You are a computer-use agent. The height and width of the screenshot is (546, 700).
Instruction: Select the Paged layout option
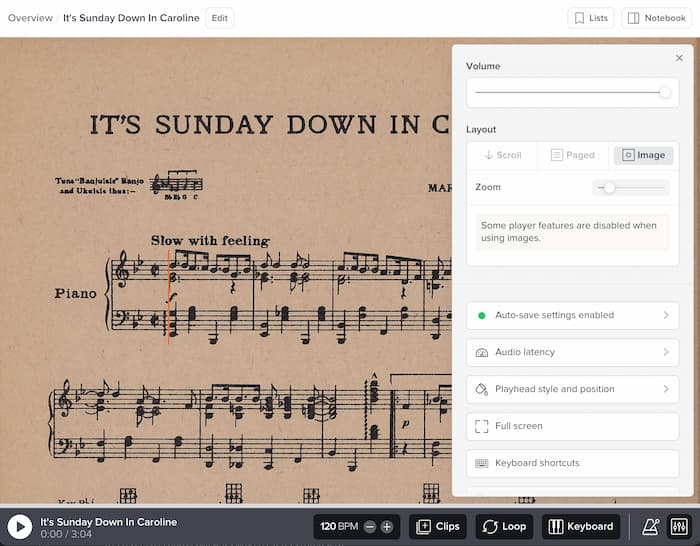tap(572, 155)
